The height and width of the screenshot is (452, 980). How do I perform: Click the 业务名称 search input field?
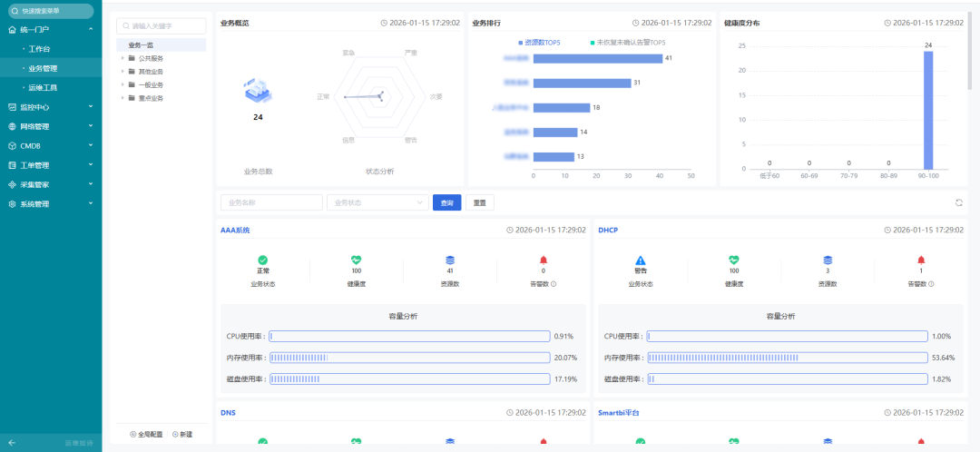[x=271, y=202]
